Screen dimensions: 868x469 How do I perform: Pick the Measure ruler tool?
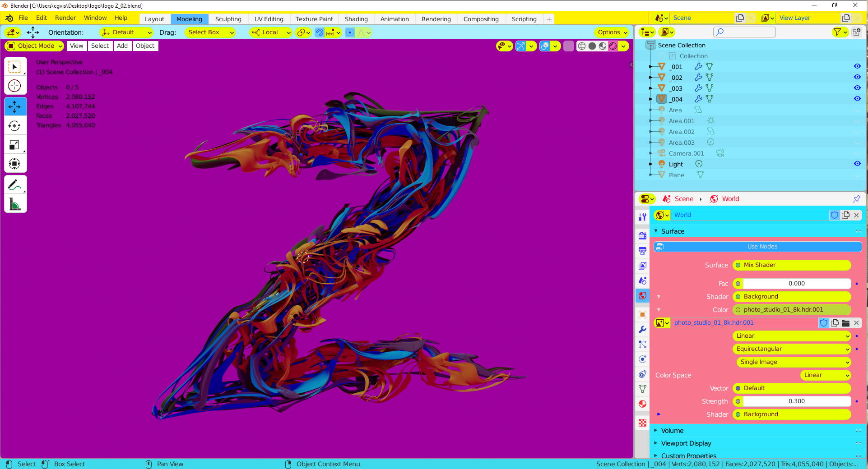point(15,204)
